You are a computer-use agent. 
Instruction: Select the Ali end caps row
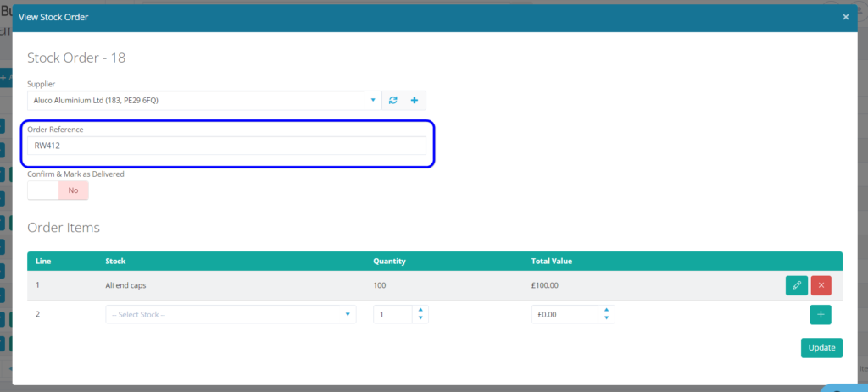(x=254, y=286)
